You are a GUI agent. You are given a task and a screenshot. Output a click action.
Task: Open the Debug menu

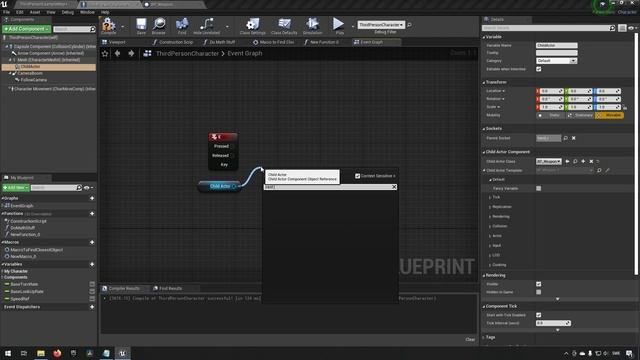[68, 12]
